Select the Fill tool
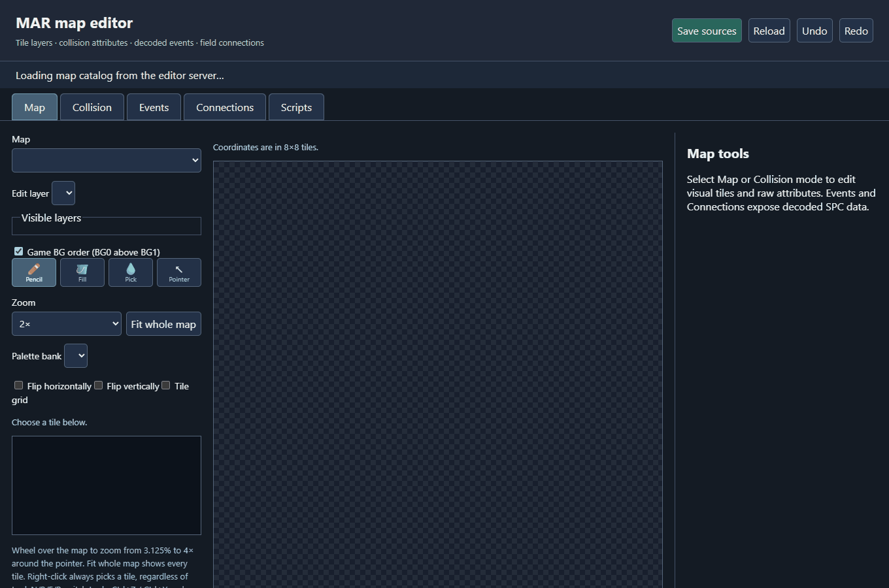This screenshot has height=588, width=889. coord(82,272)
